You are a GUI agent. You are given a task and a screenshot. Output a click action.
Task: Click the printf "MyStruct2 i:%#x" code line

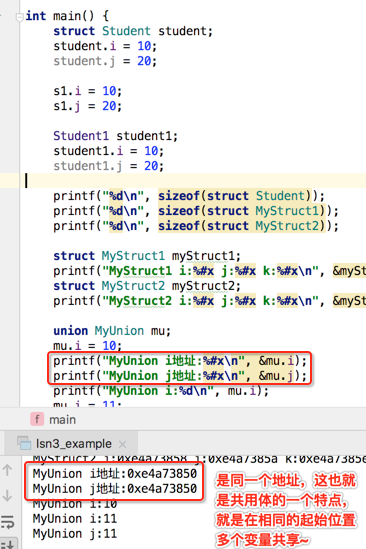tap(209, 301)
